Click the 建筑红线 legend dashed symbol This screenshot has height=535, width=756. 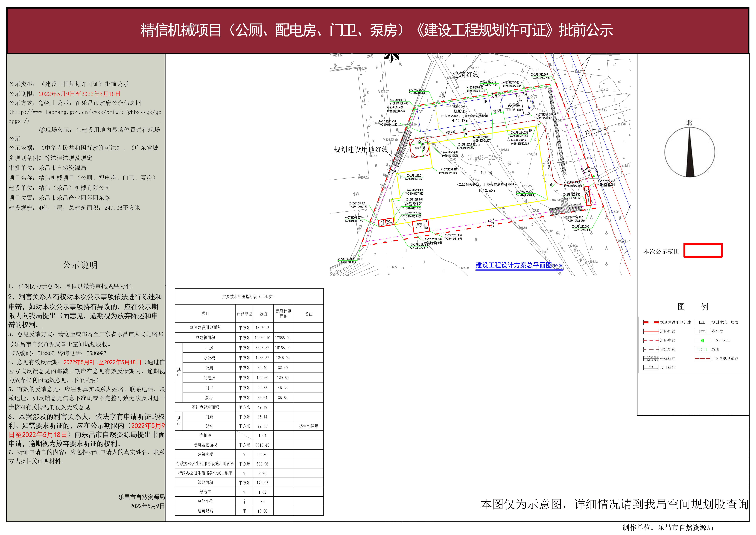click(x=651, y=350)
